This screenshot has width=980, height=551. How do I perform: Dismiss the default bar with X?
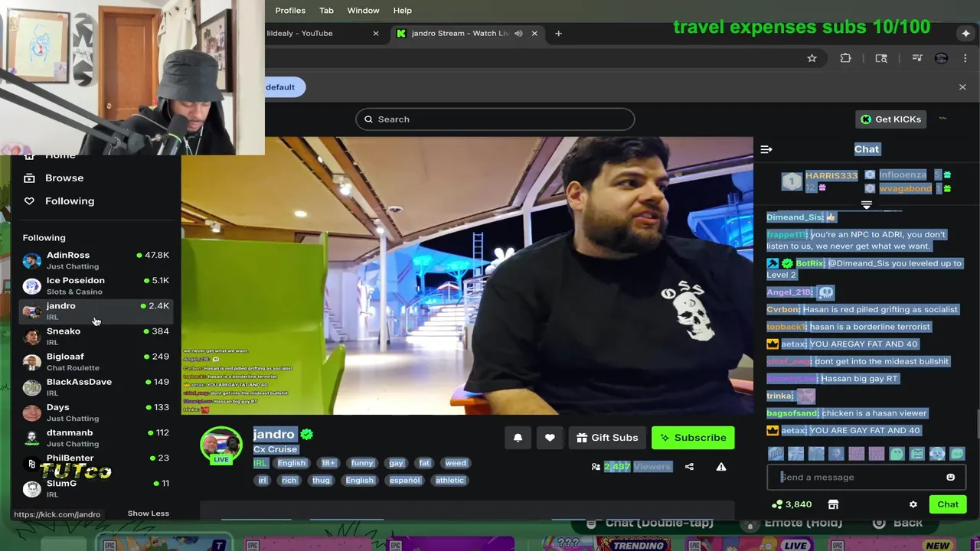point(962,87)
